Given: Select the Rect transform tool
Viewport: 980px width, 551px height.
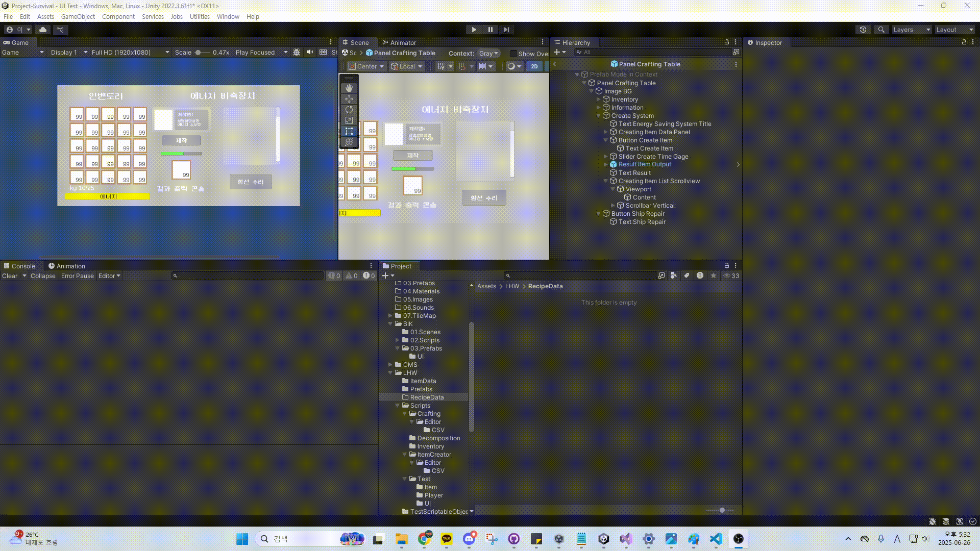Looking at the screenshot, I should pyautogui.click(x=349, y=131).
